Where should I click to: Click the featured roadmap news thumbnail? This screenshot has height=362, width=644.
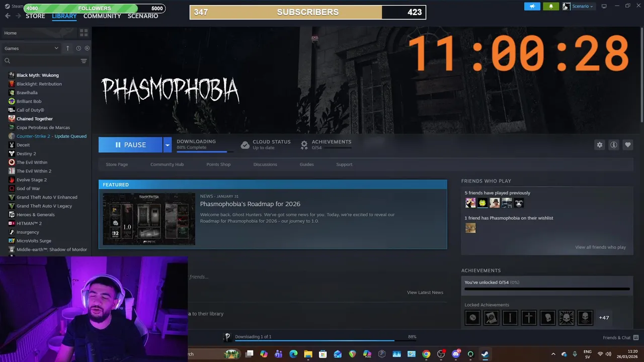149,219
